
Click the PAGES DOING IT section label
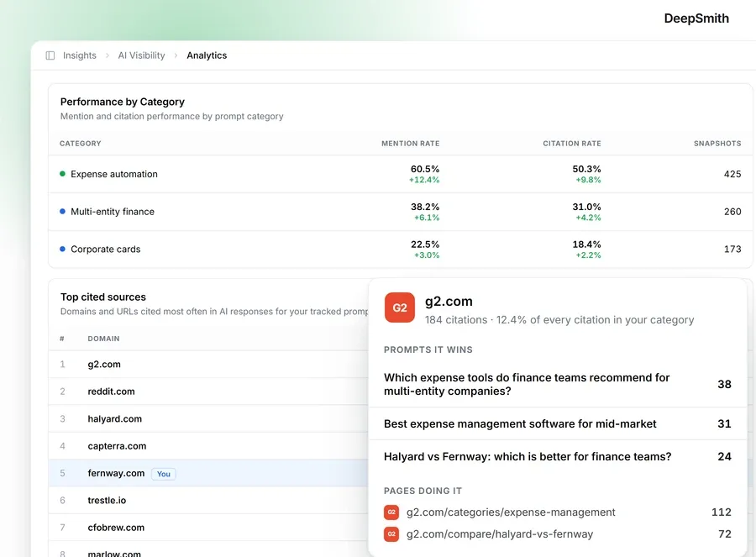[423, 491]
